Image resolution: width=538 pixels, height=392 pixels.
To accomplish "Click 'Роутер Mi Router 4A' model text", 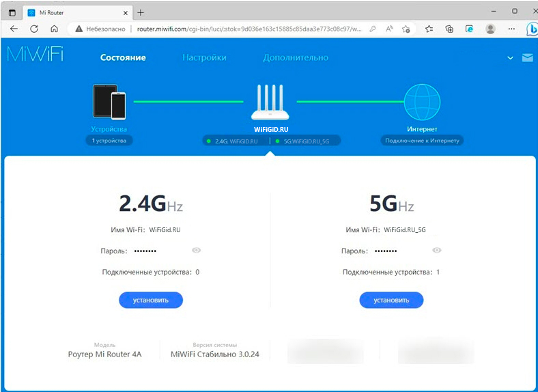I will [104, 354].
